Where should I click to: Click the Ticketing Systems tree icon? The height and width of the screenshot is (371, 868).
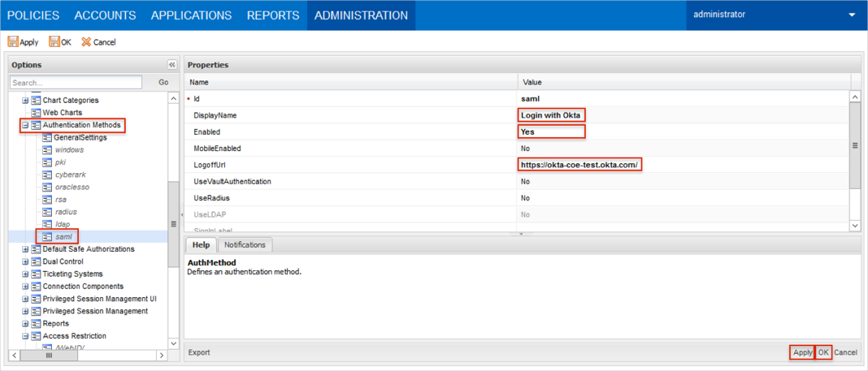[37, 274]
